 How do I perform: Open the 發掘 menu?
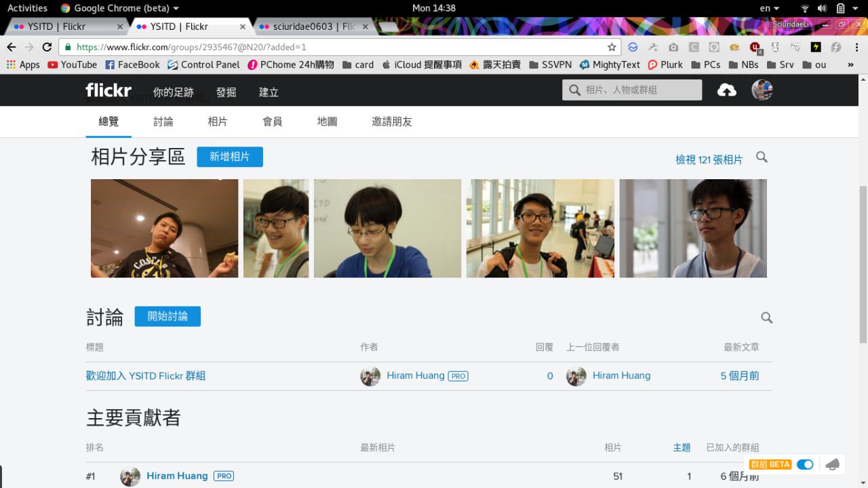click(x=226, y=92)
